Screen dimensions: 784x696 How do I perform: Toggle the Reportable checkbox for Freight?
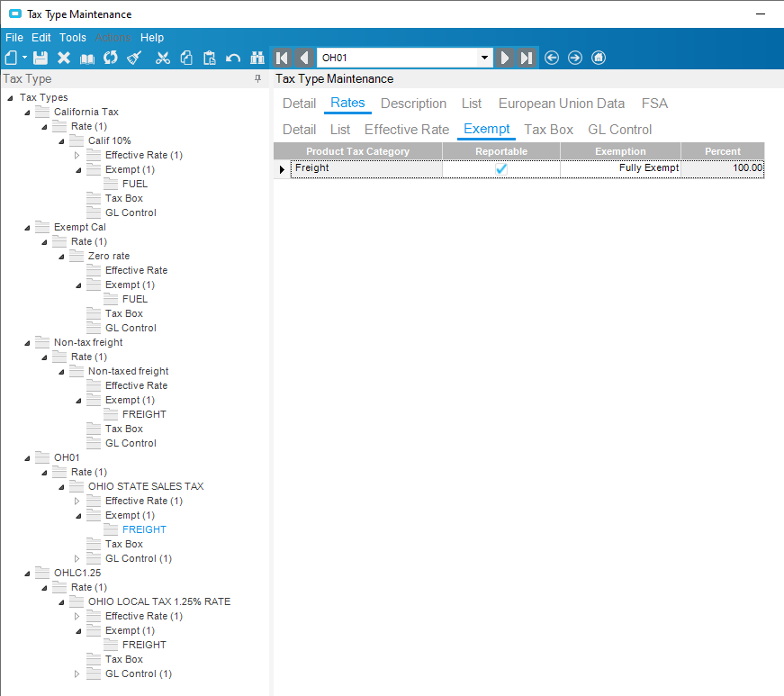tap(501, 169)
